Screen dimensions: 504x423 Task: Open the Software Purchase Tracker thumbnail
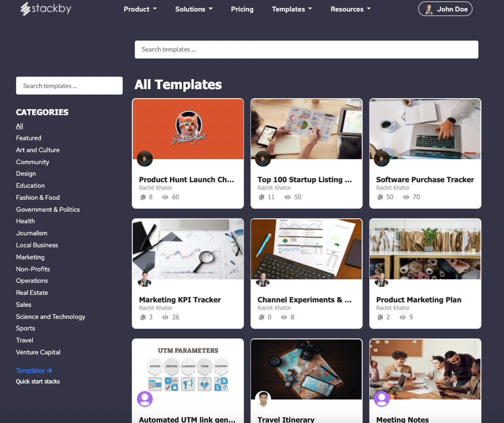(x=425, y=129)
